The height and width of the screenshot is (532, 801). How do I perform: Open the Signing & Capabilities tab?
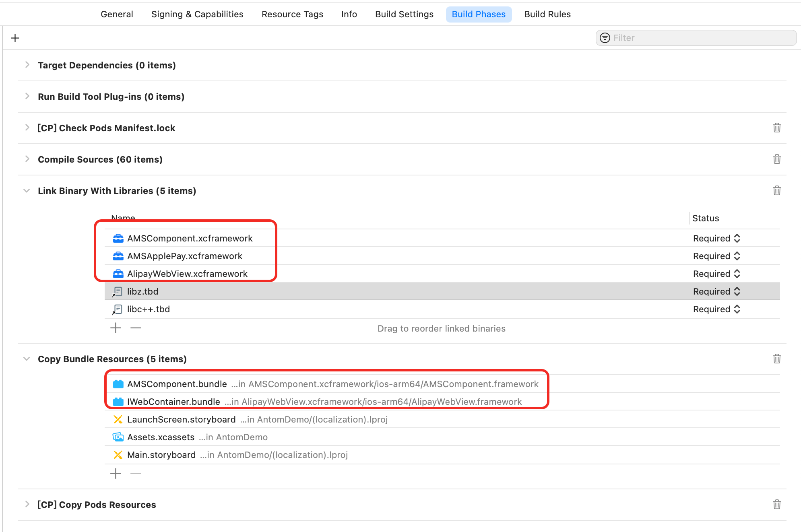coord(197,14)
